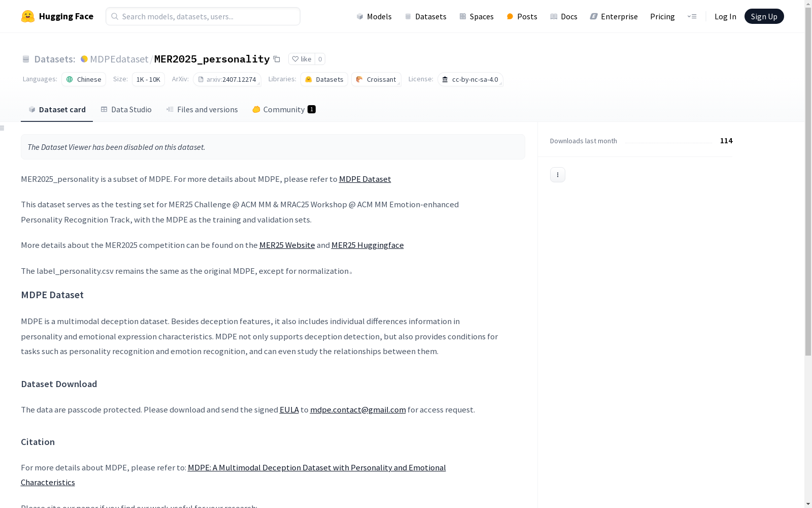Switch to the Data Studio tab

(126, 109)
